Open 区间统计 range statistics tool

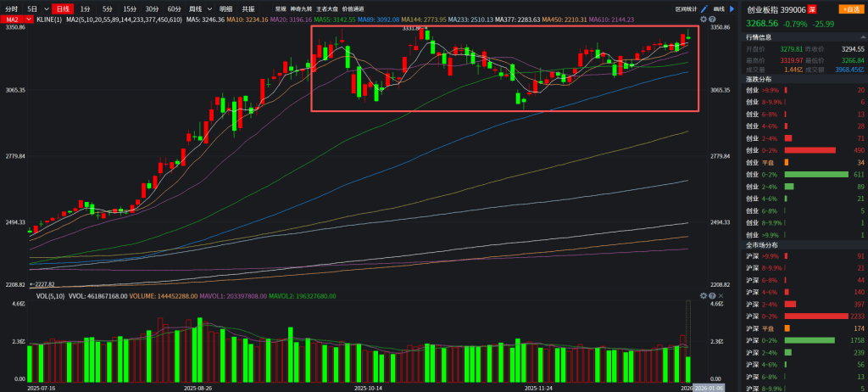click(686, 8)
